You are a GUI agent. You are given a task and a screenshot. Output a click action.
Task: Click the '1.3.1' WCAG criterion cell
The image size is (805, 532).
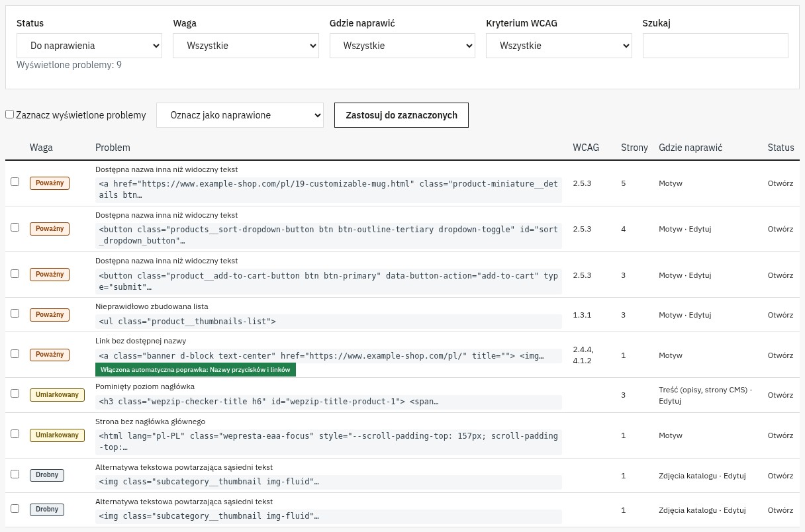582,315
